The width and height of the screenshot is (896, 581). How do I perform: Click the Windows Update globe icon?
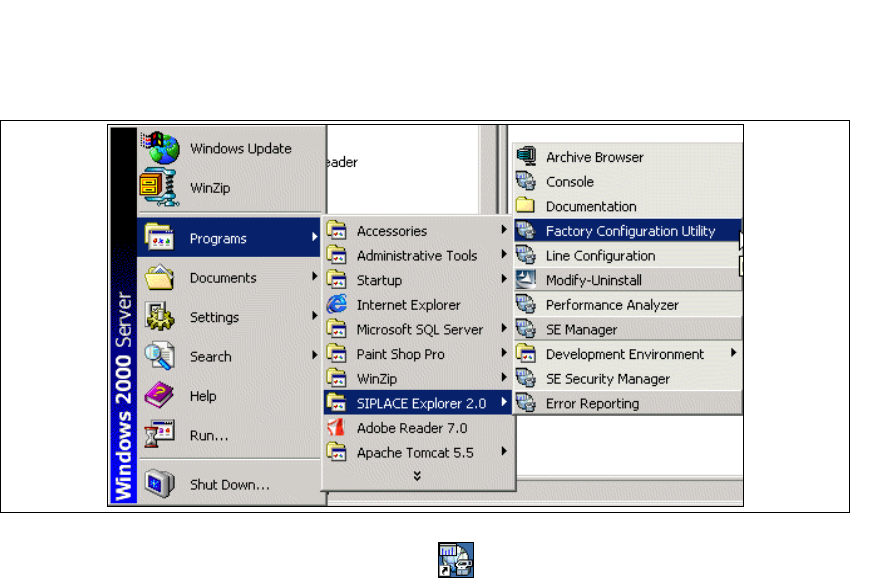coord(161,147)
